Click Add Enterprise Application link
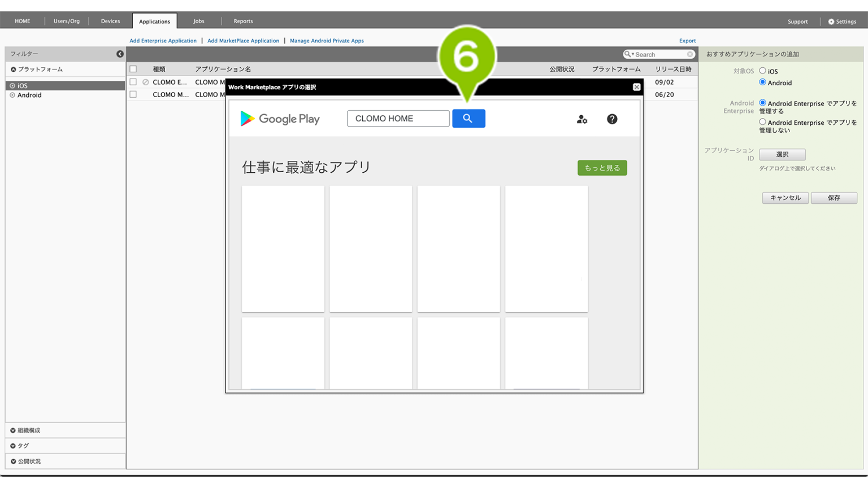This screenshot has height=488, width=868. pyautogui.click(x=163, y=41)
